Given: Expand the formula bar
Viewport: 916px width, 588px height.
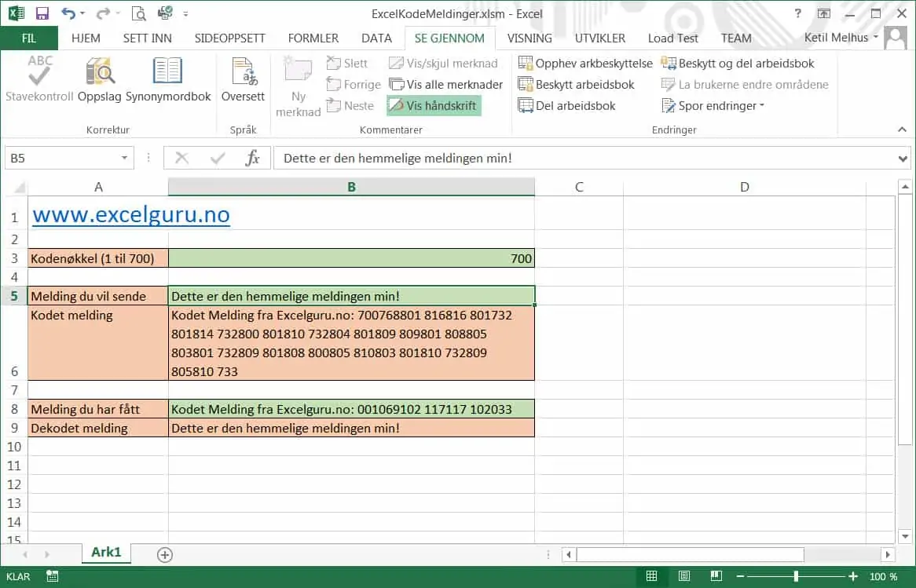Looking at the screenshot, I should [903, 159].
